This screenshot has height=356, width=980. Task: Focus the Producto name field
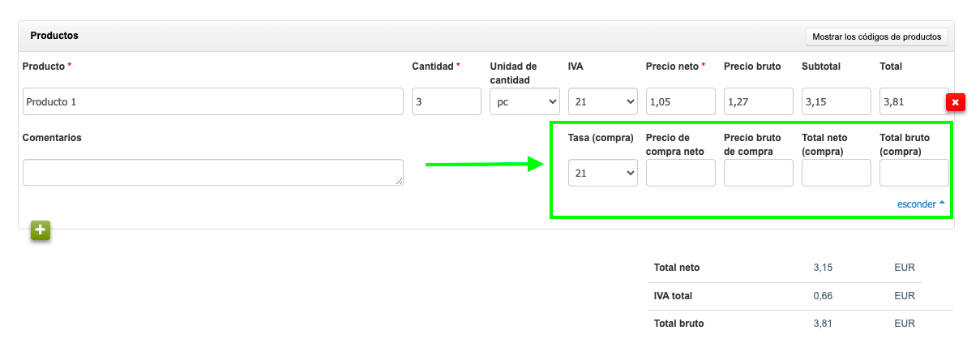[212, 102]
